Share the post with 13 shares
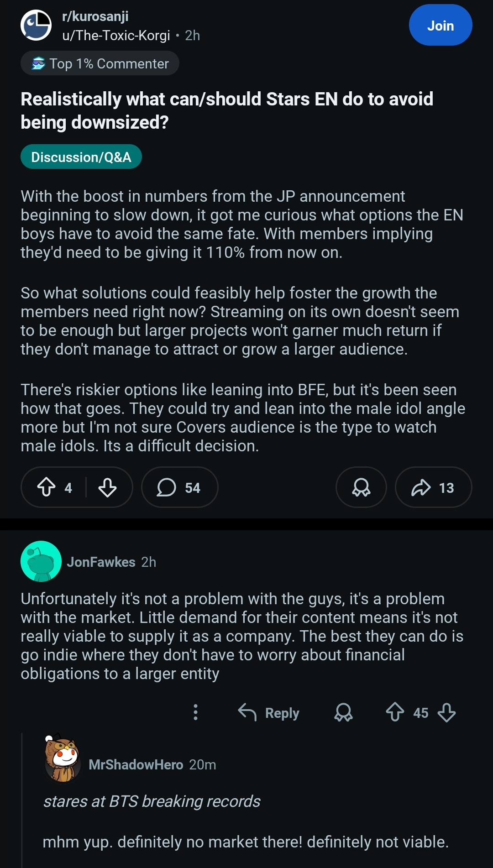Image resolution: width=493 pixels, height=868 pixels. click(433, 487)
